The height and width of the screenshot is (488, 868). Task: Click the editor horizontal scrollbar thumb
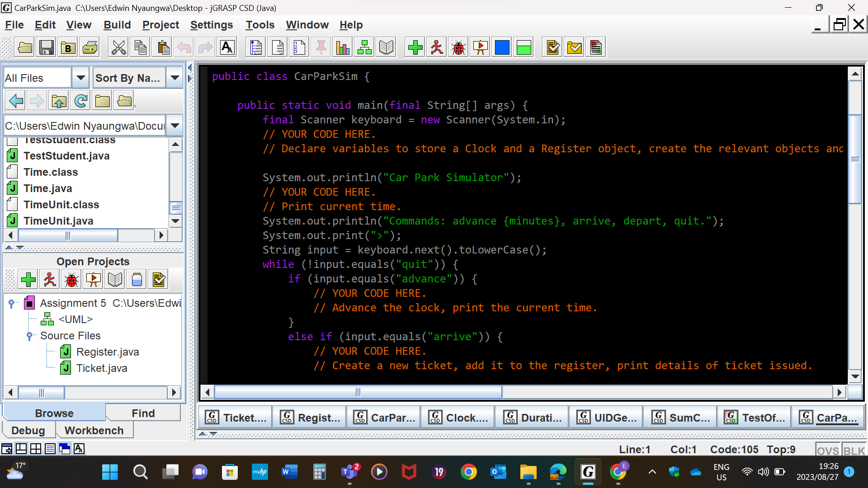coord(358,392)
